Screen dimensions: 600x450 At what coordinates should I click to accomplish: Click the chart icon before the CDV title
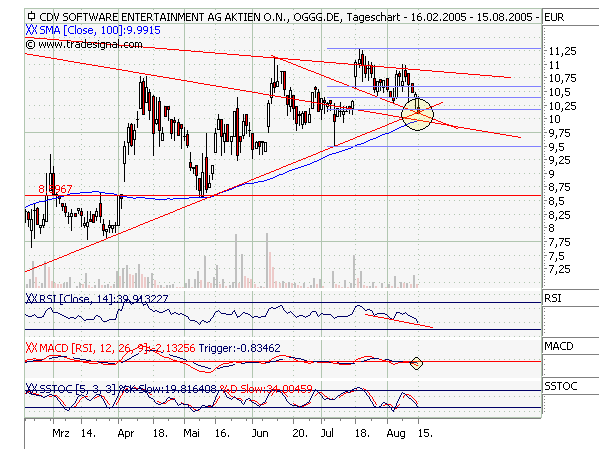point(31,16)
